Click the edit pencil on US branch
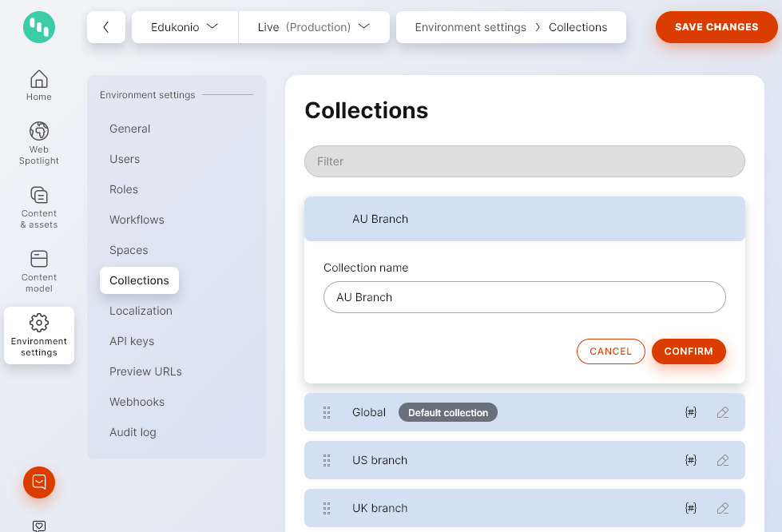Image resolution: width=782 pixels, height=532 pixels. pos(723,460)
